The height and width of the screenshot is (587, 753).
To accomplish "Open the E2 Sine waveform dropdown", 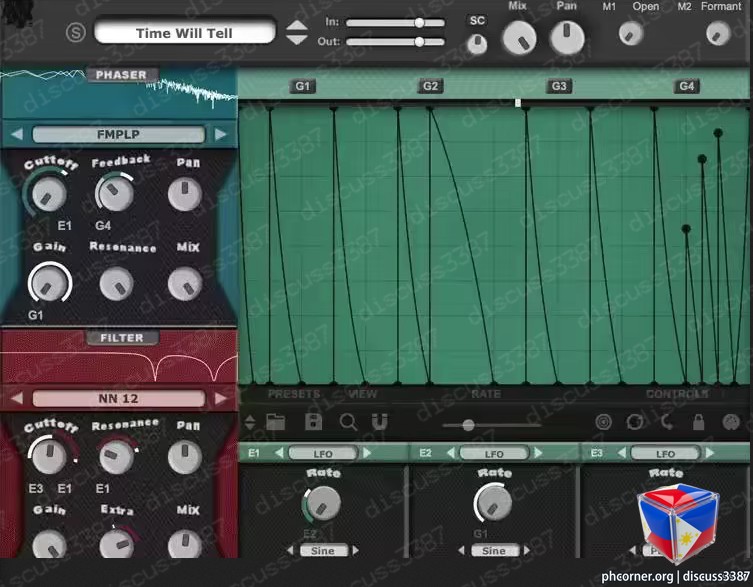I will 494,550.
